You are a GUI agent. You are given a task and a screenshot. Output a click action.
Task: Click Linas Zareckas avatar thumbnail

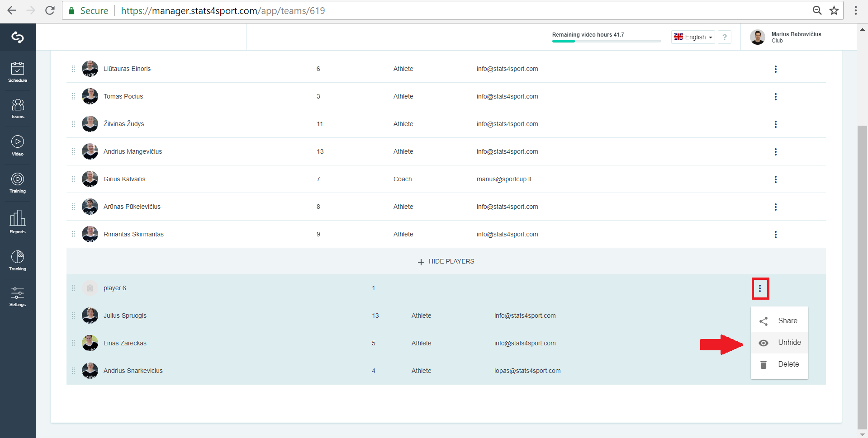(90, 343)
